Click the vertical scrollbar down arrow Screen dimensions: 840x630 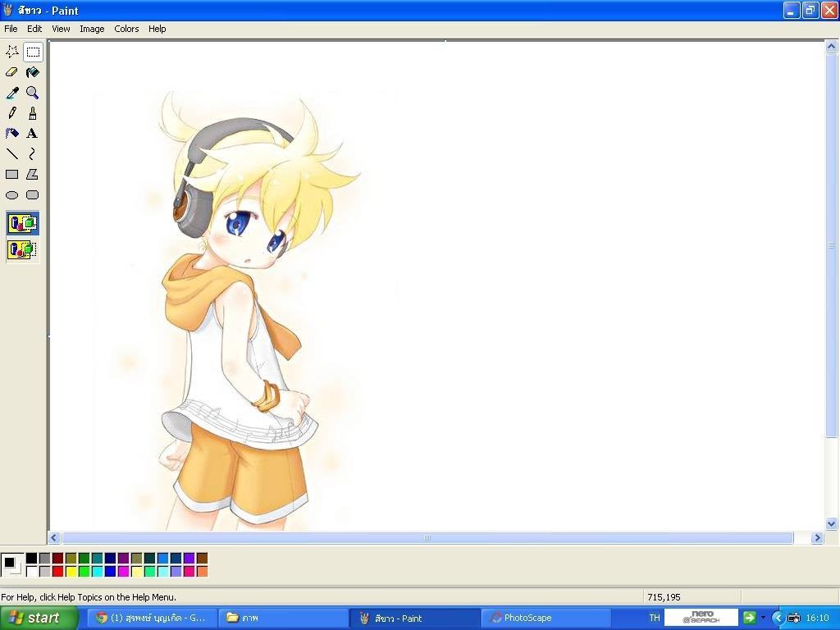(x=832, y=524)
